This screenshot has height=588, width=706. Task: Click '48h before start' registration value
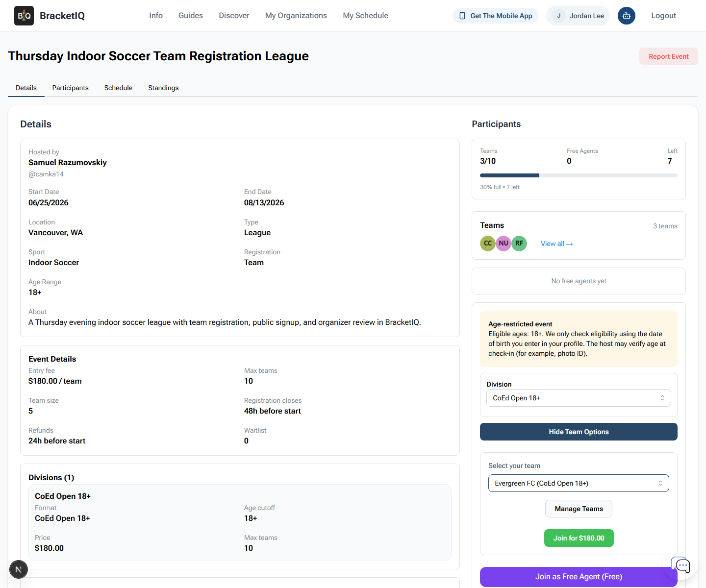click(x=273, y=411)
